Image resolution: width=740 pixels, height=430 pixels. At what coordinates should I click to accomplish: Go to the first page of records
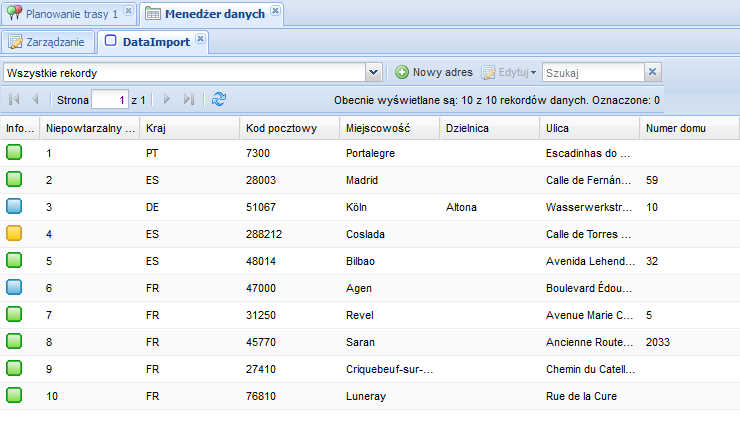14,100
